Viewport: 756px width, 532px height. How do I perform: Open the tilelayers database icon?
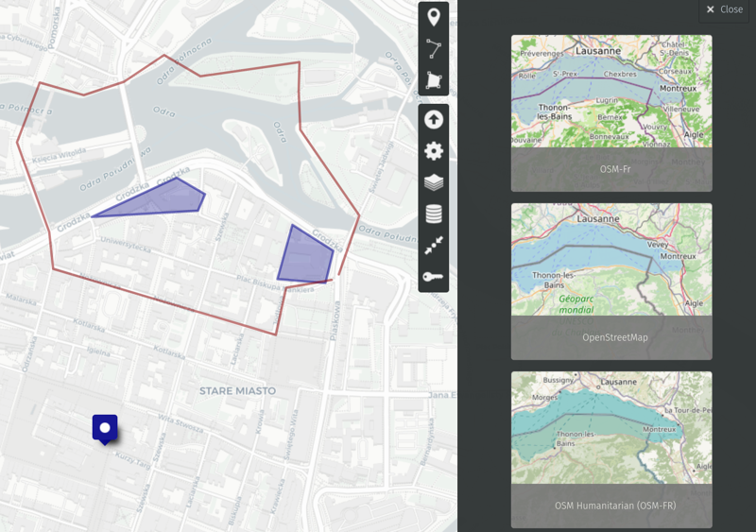coord(434,214)
